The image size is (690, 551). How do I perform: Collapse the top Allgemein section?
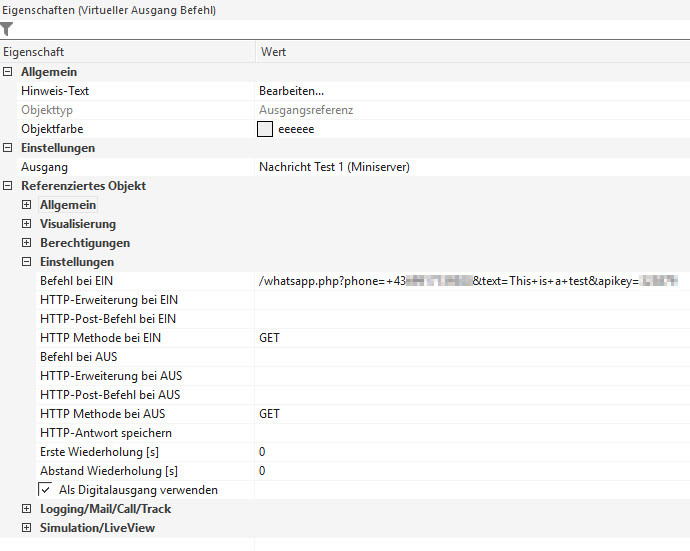8,72
